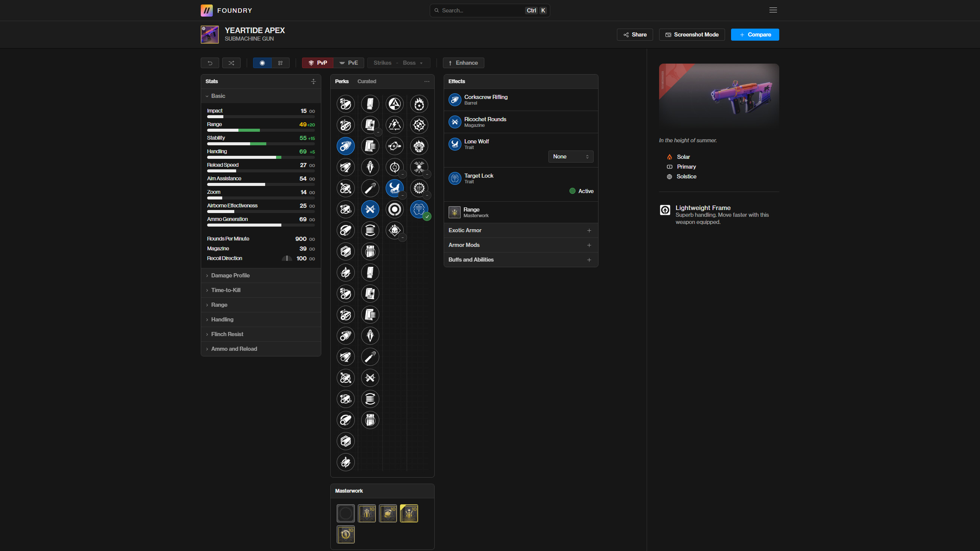Click the Perks panel three-dot options
980x551 pixels.
click(x=427, y=81)
